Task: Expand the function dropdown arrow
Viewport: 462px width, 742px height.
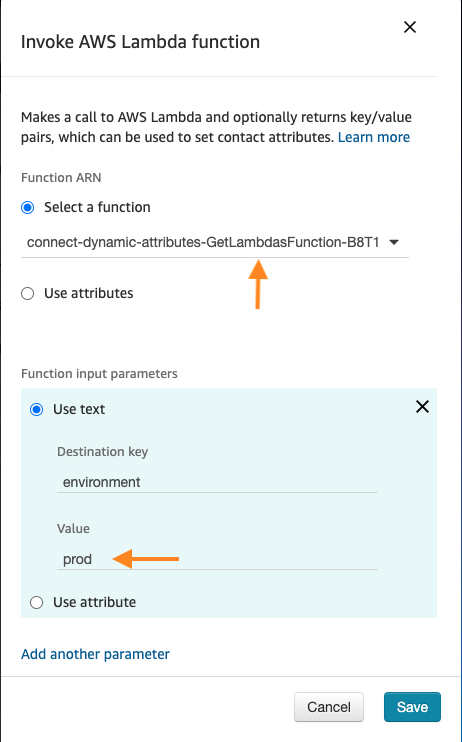Action: [393, 243]
